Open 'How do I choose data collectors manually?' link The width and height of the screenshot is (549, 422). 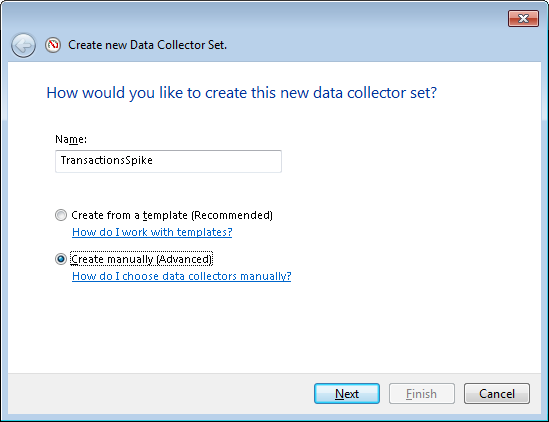click(x=181, y=276)
